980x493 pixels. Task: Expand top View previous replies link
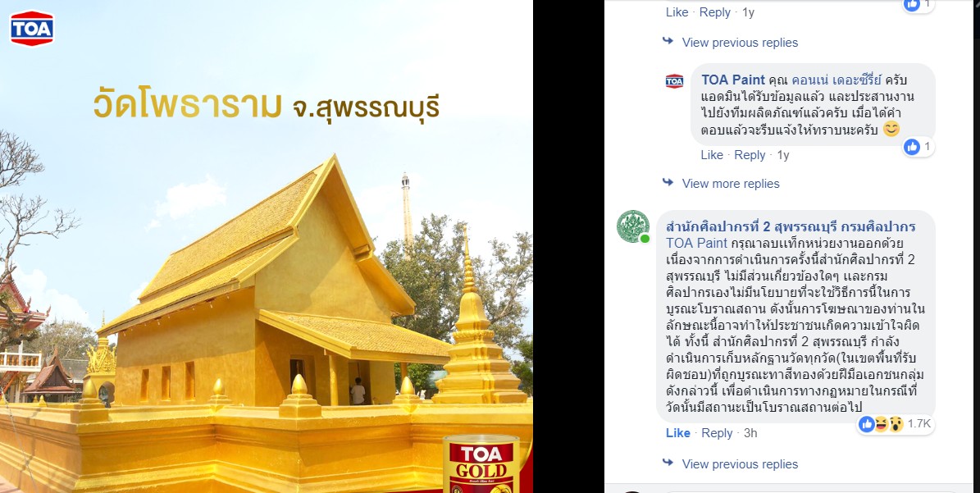pyautogui.click(x=740, y=43)
